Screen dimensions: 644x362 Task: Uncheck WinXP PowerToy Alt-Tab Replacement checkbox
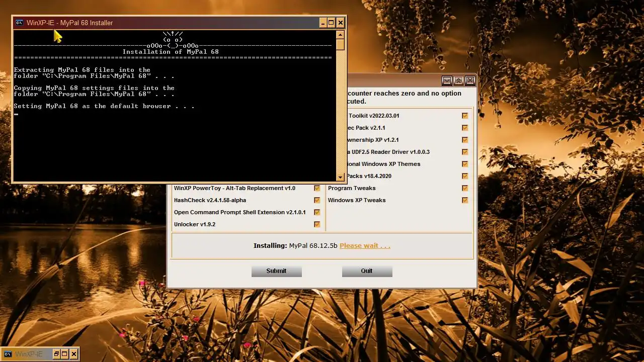(x=317, y=188)
